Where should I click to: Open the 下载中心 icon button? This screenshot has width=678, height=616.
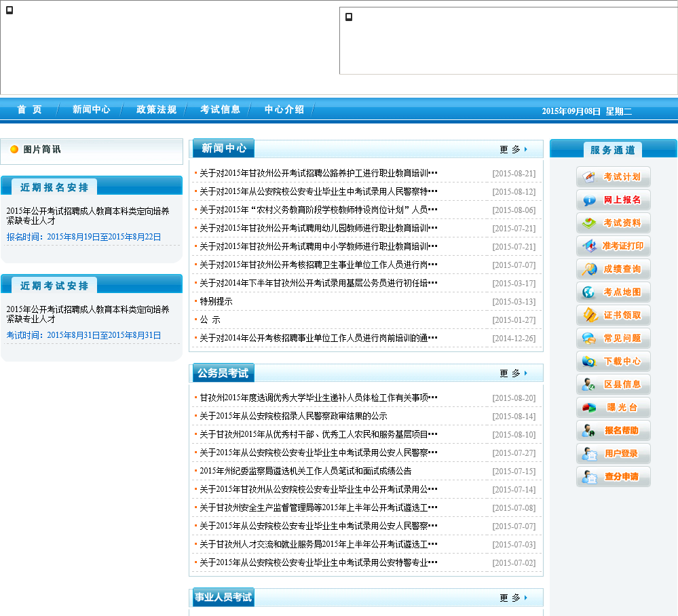pyautogui.click(x=613, y=362)
